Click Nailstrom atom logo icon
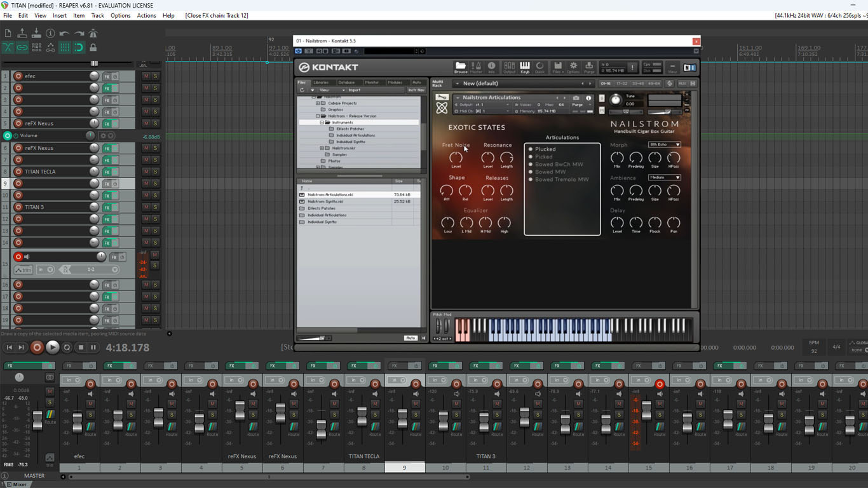 [x=442, y=109]
